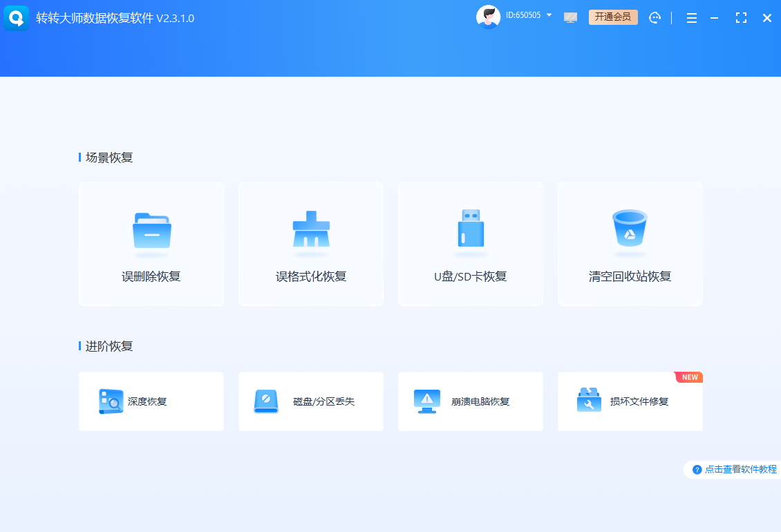Click the 磁盘/分区丢失 disk icon
Viewport: 781px width, 532px height.
coord(266,401)
